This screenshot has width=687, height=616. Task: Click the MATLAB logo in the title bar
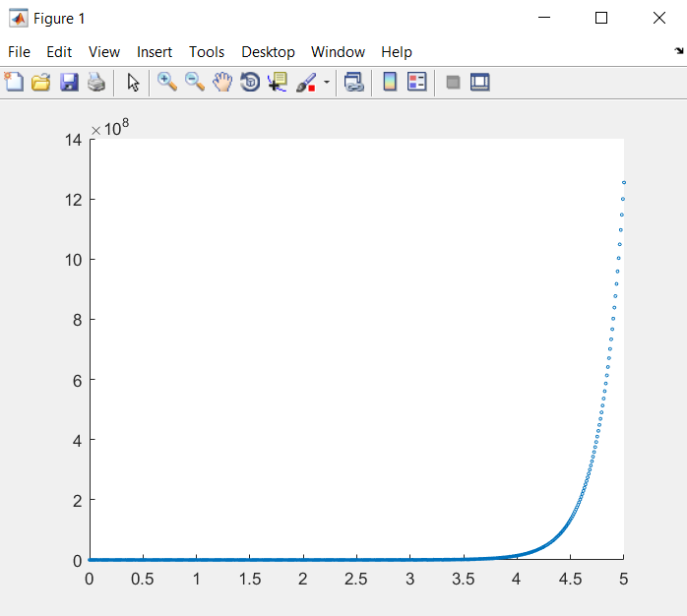point(19,19)
